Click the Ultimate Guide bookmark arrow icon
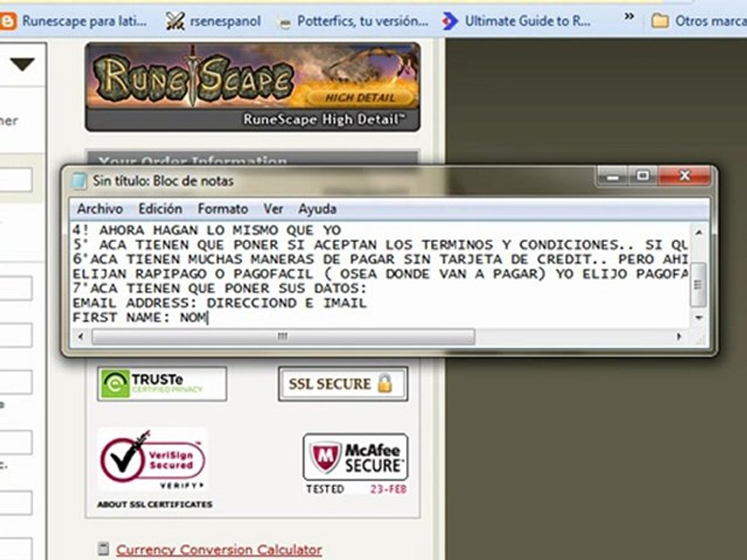This screenshot has height=560, width=747. point(450,22)
